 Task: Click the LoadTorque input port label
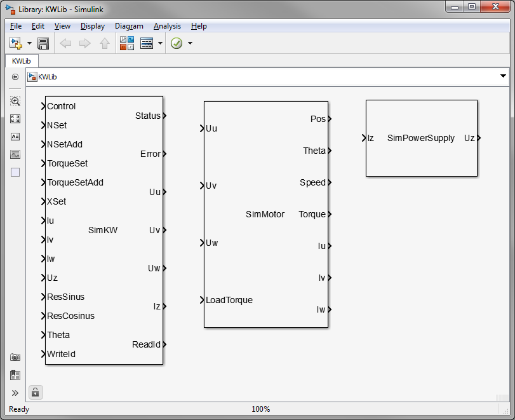(229, 300)
